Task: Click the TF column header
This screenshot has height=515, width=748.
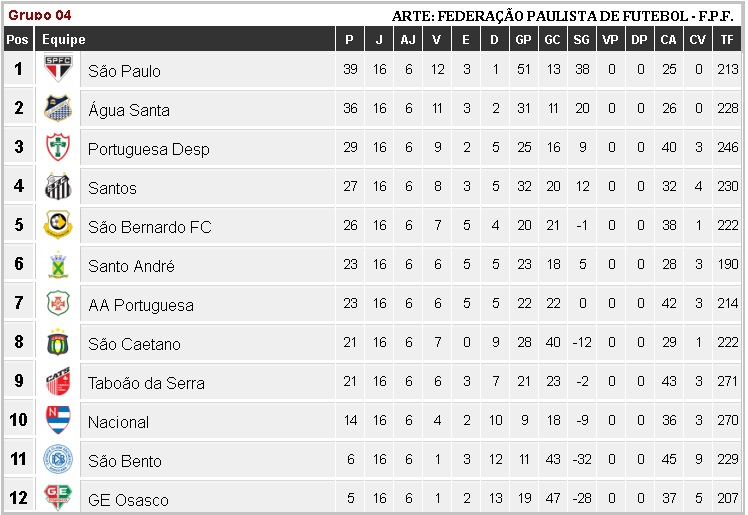Action: pyautogui.click(x=727, y=40)
